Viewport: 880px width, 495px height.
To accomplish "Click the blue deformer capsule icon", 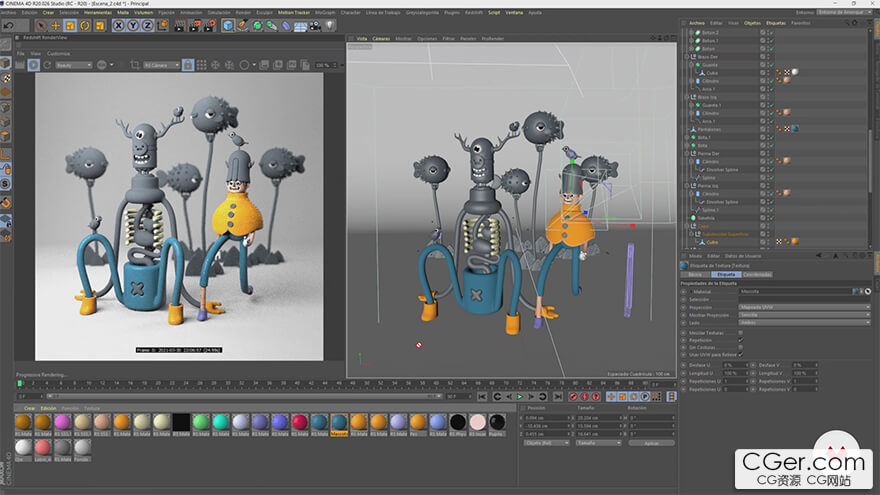I will pyautogui.click(x=286, y=26).
